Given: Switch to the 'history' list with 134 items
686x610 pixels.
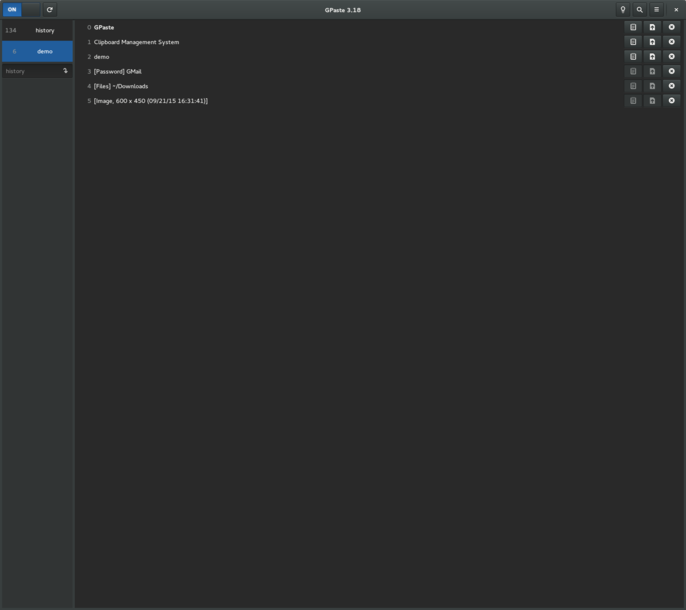Looking at the screenshot, I should coord(37,30).
